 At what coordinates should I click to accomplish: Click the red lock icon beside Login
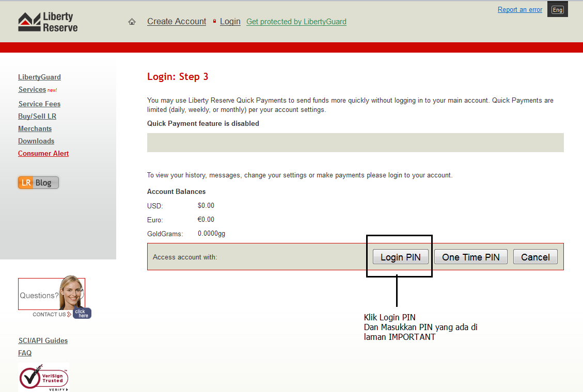(214, 21)
